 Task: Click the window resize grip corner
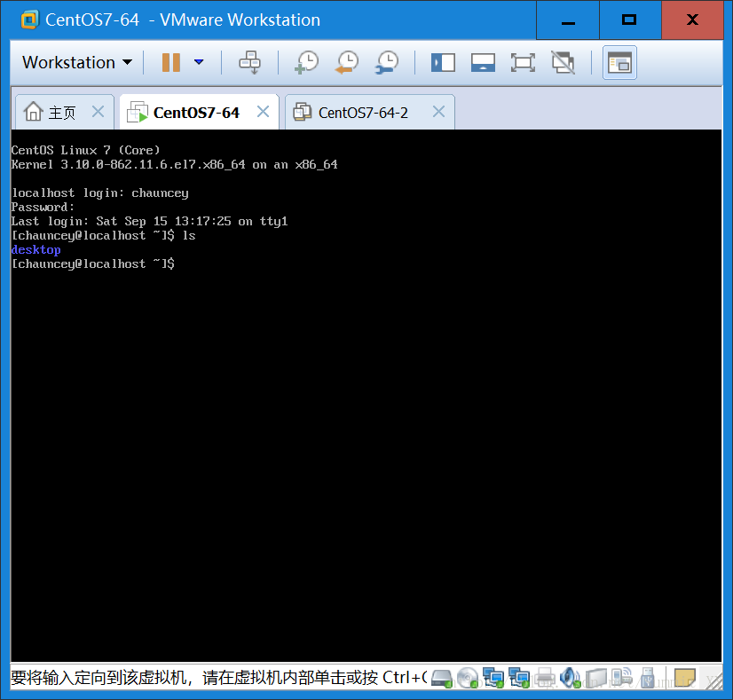(x=714, y=681)
